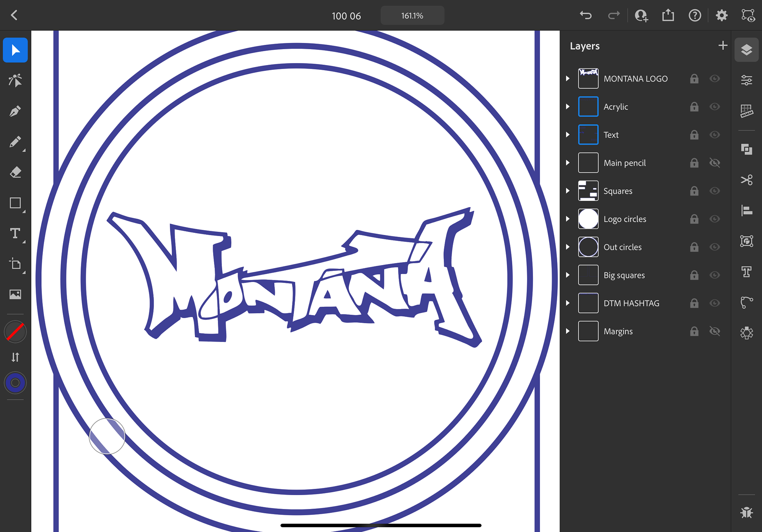This screenshot has height=532, width=762.
Task: Select the Direct Selection tool
Action: 15,81
